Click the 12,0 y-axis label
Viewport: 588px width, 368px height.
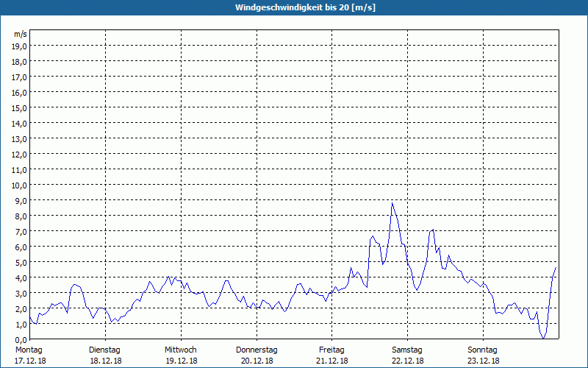pyautogui.click(x=20, y=155)
